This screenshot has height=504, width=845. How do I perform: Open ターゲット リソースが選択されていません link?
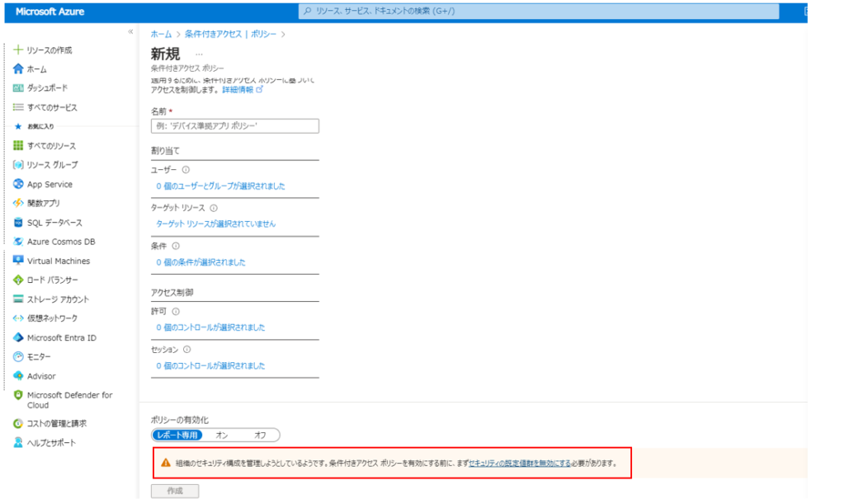(215, 224)
